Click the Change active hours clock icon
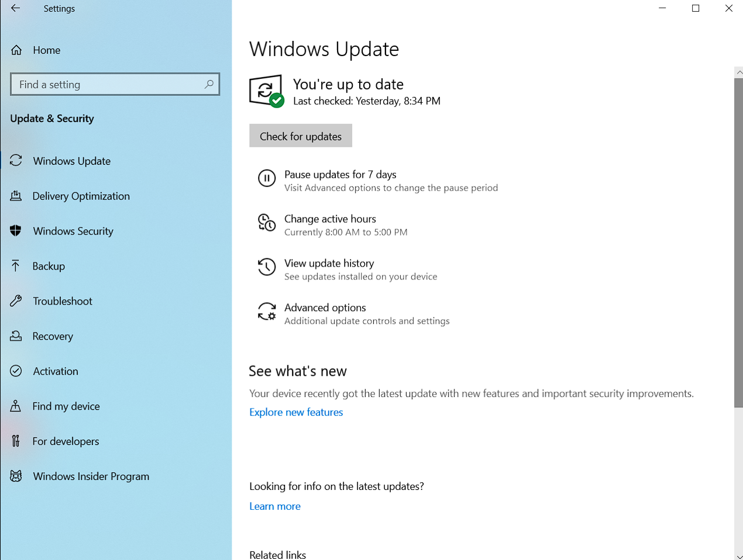This screenshot has height=560, width=743. click(267, 223)
